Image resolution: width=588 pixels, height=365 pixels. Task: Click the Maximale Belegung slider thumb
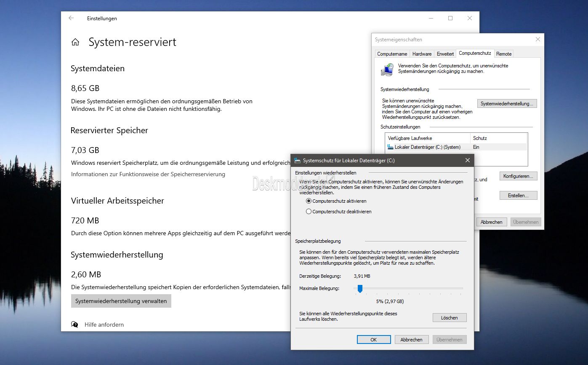pos(360,289)
